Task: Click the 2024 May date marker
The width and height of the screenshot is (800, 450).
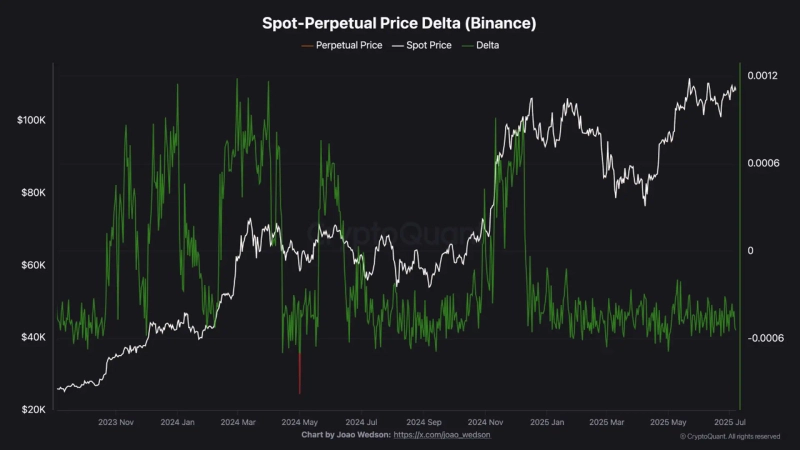Action: pyautogui.click(x=299, y=423)
